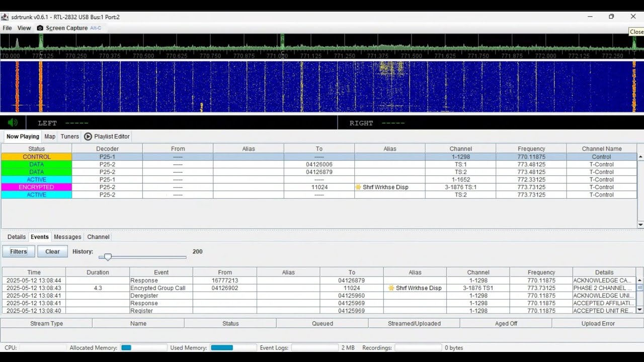Show the Details tab in the lower panel
The width and height of the screenshot is (644, 362).
[17, 237]
